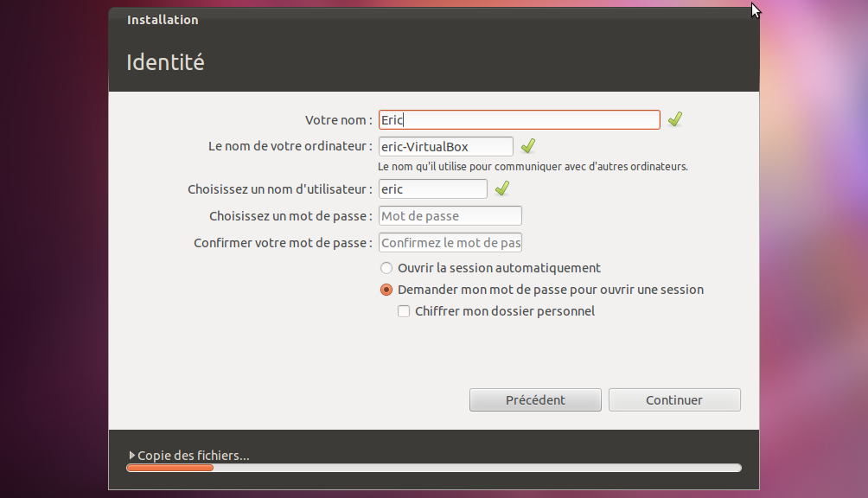This screenshot has width=868, height=498.
Task: Click the installation progress bar
Action: tap(434, 468)
